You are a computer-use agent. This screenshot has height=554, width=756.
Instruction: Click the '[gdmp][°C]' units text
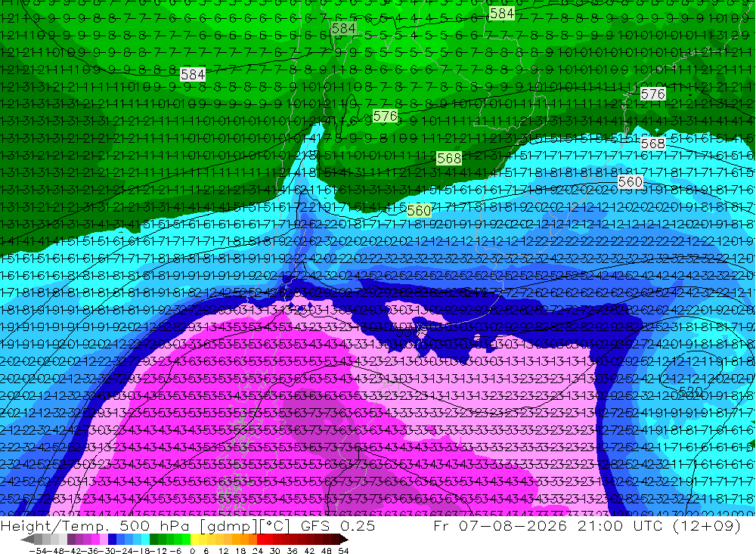(245, 526)
